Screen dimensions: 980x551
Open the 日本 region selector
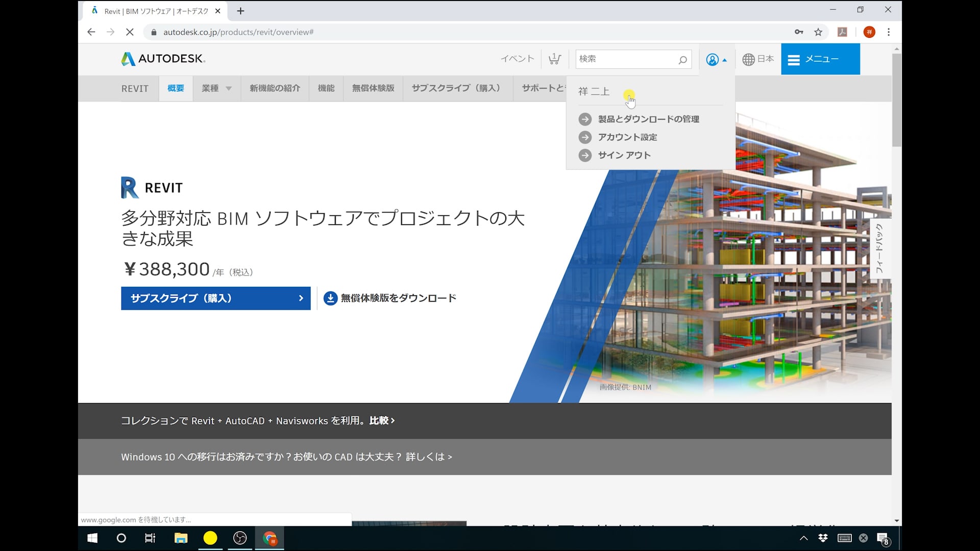click(x=758, y=59)
